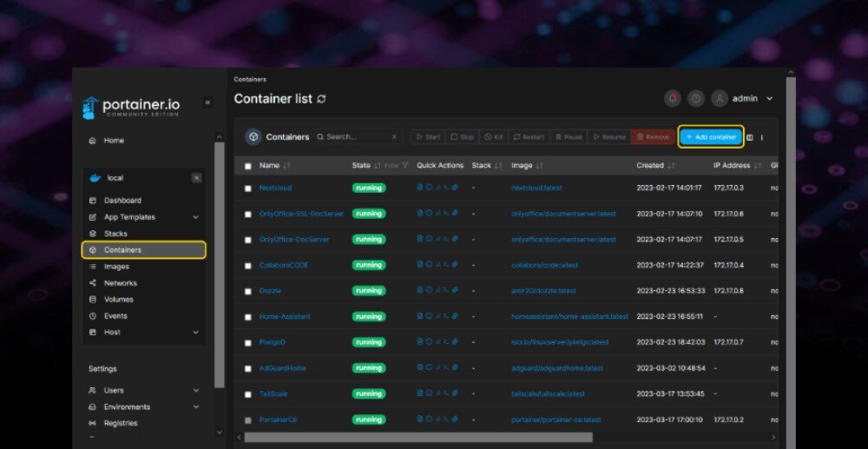
Task: Open stats quick action for Nextcloud
Action: (437, 188)
